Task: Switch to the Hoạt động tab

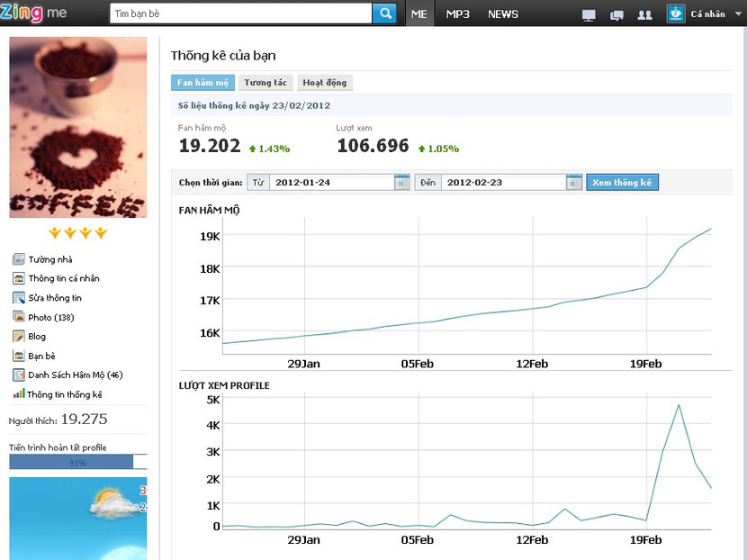Action: [324, 83]
